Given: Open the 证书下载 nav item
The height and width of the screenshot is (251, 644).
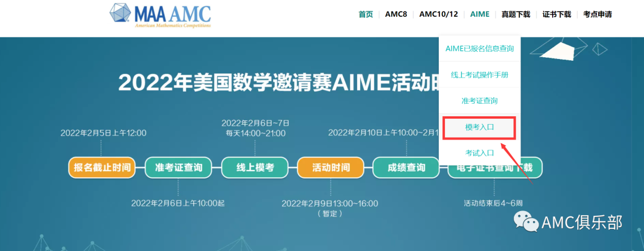Looking at the screenshot, I should click(x=556, y=14).
